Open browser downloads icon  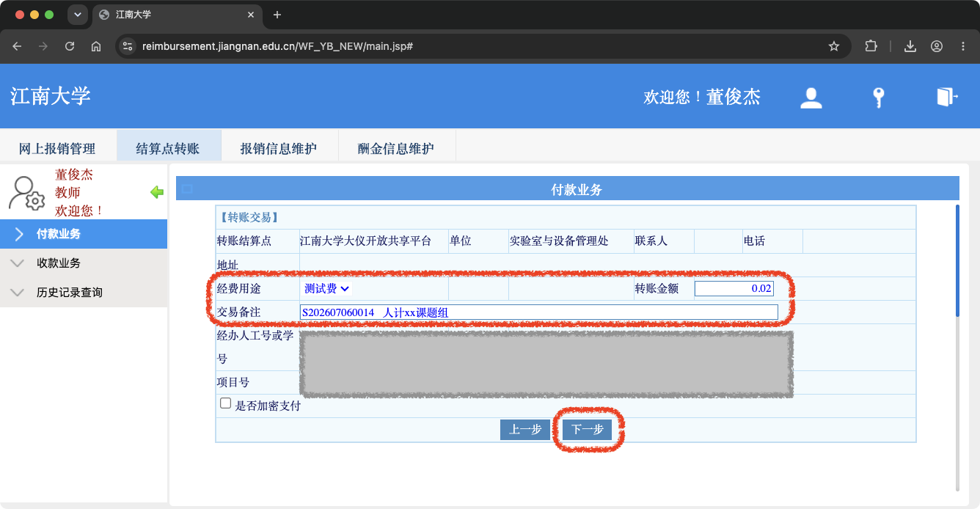pos(910,46)
